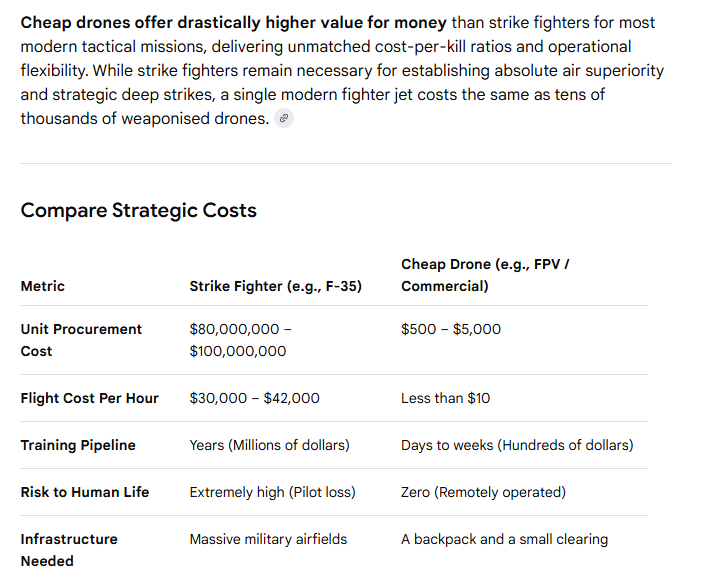Select the Metric column header
The width and height of the screenshot is (702, 581).
click(43, 286)
